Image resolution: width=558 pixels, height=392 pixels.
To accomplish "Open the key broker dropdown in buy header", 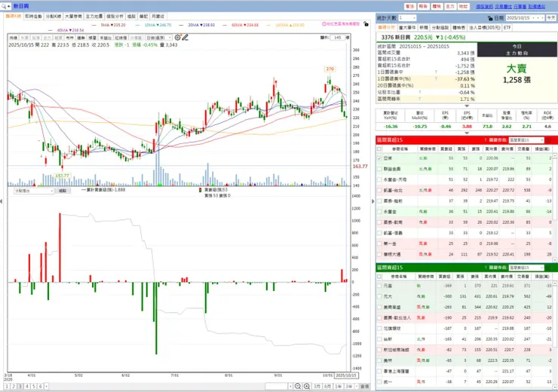I will [526, 140].
